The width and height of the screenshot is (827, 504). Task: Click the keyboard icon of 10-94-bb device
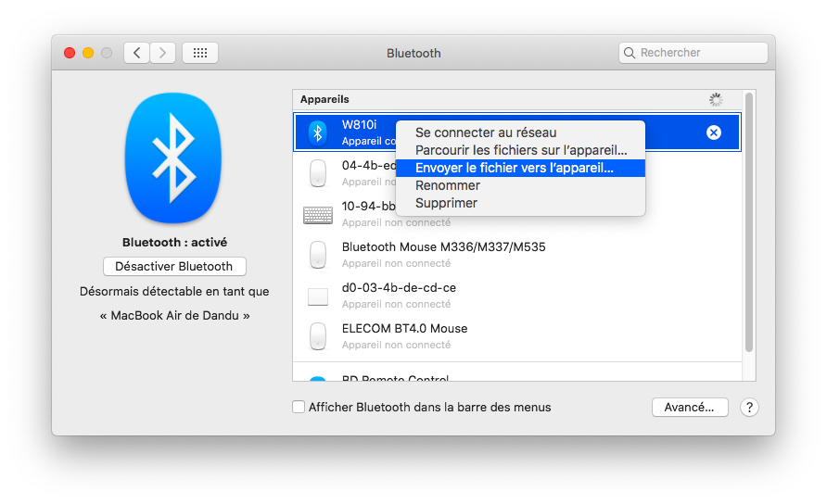point(318,215)
